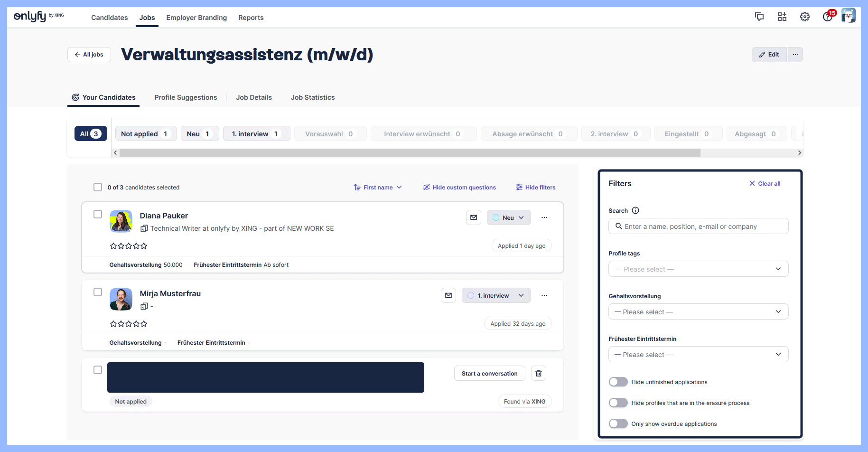Open the settings gear in the top bar

pyautogui.click(x=804, y=16)
